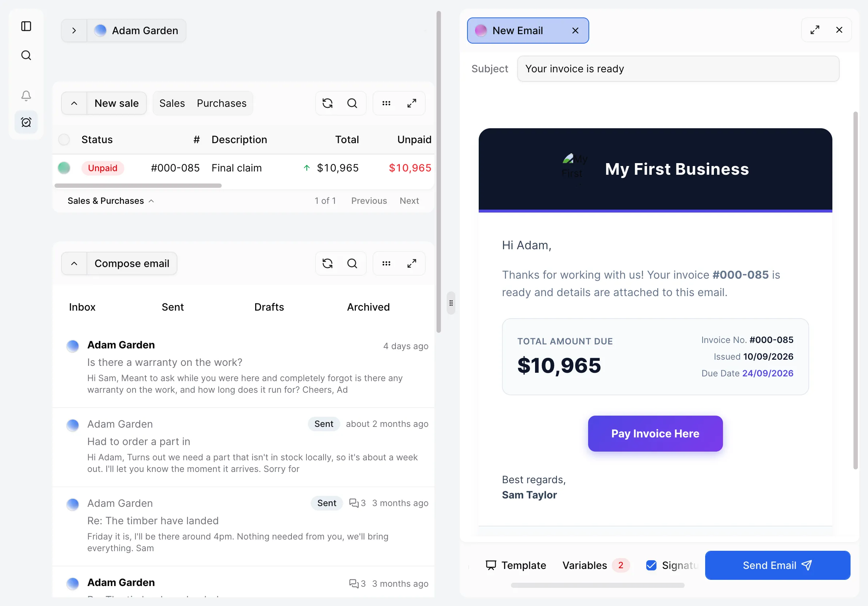Viewport: 868px width, 606px height.
Task: Click the panel divider drag handle
Action: pyautogui.click(x=451, y=303)
